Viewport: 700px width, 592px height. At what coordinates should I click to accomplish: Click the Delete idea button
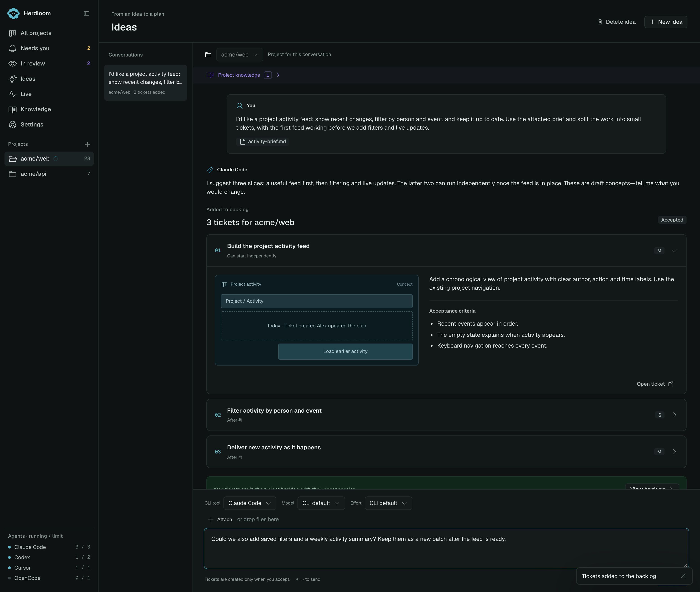coord(616,22)
